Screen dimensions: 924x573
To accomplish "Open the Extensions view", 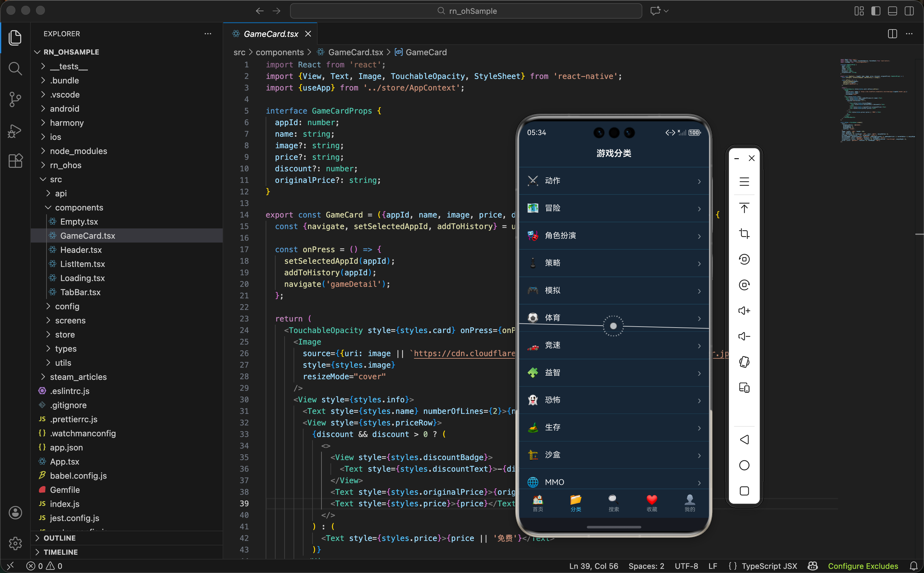I will (15, 161).
